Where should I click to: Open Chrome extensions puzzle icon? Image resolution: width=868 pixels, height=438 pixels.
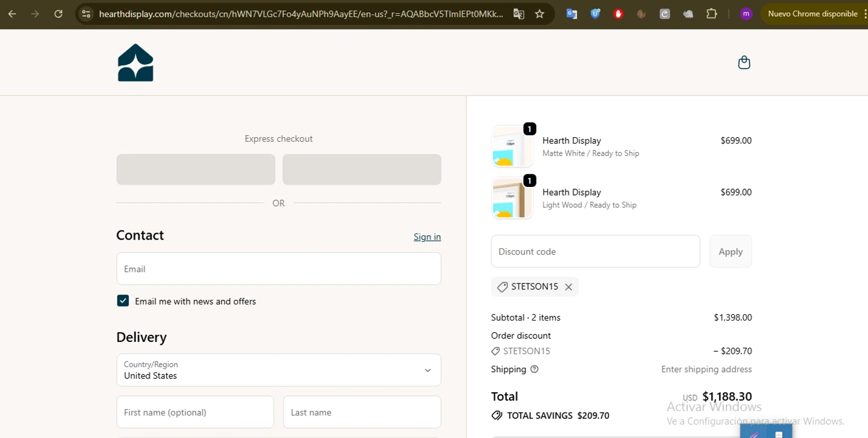[712, 14]
